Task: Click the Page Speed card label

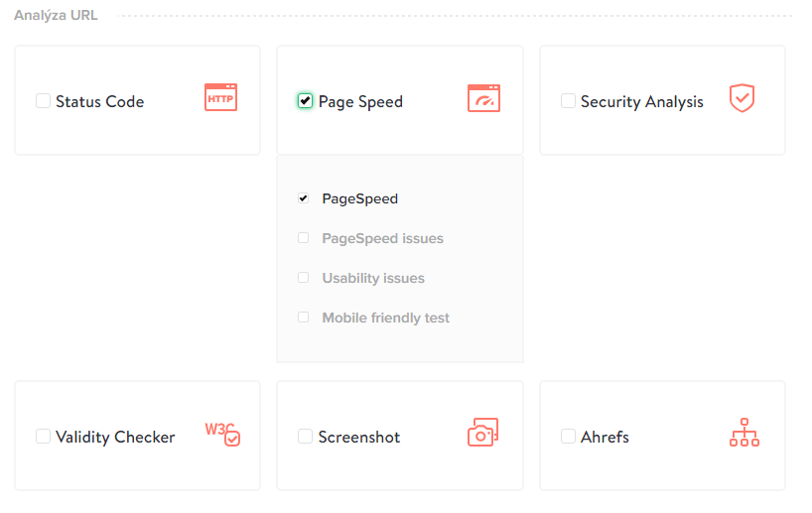Action: 360,102
